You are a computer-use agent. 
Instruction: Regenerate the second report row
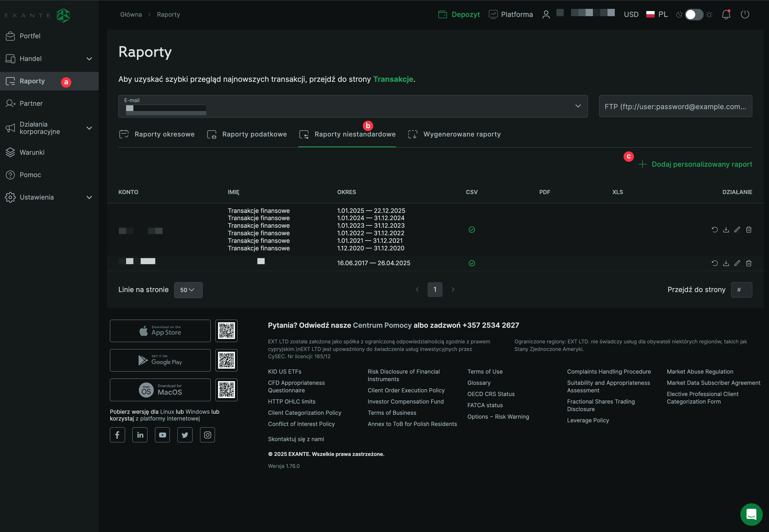(x=715, y=263)
